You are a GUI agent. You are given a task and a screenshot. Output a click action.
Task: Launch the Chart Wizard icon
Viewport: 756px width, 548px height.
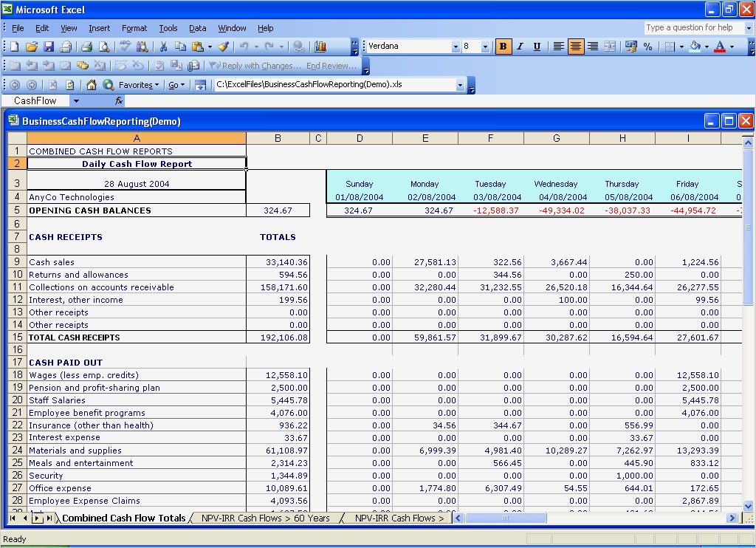320,47
